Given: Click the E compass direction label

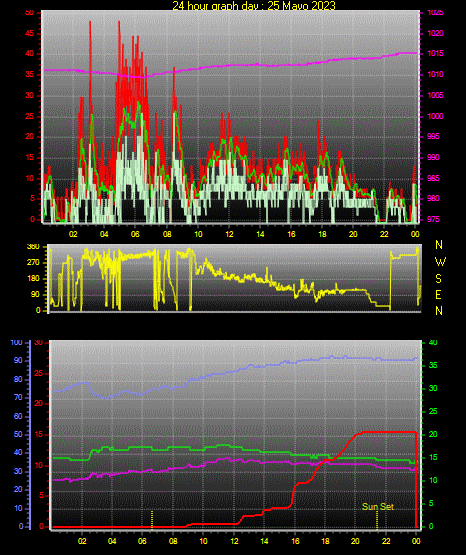Looking at the screenshot, I should 438,294.
